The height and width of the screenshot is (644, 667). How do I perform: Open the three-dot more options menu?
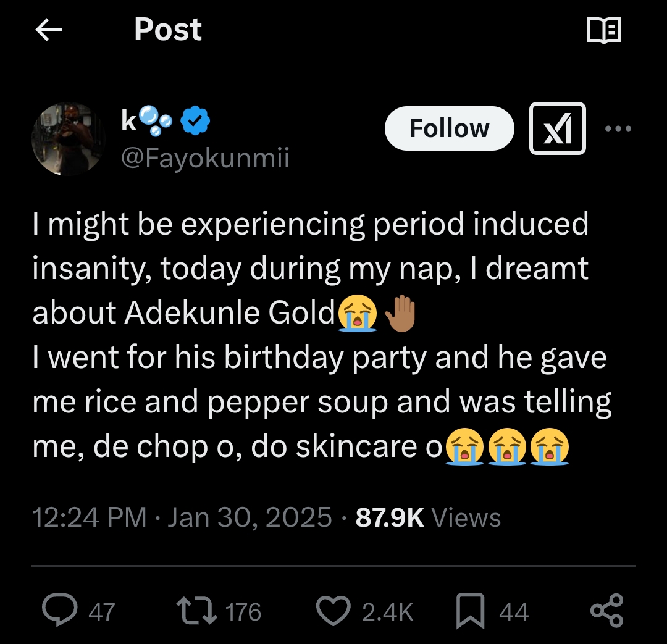[x=618, y=129]
